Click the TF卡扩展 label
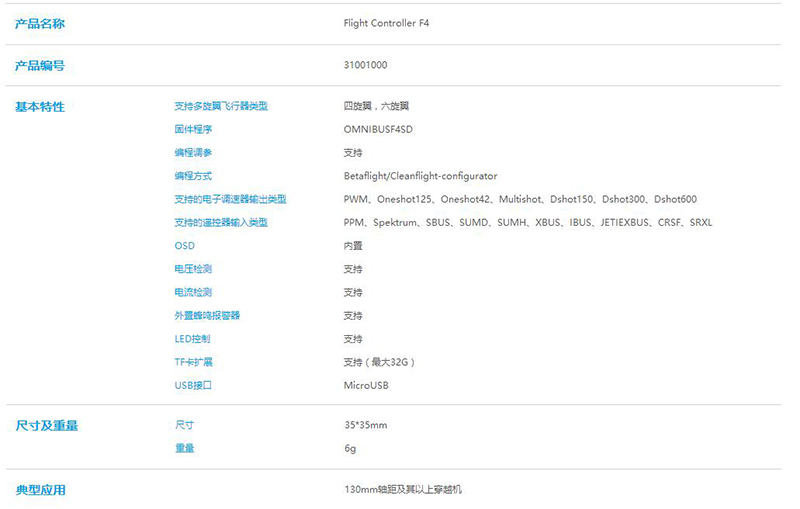The width and height of the screenshot is (800, 509). click(x=193, y=362)
